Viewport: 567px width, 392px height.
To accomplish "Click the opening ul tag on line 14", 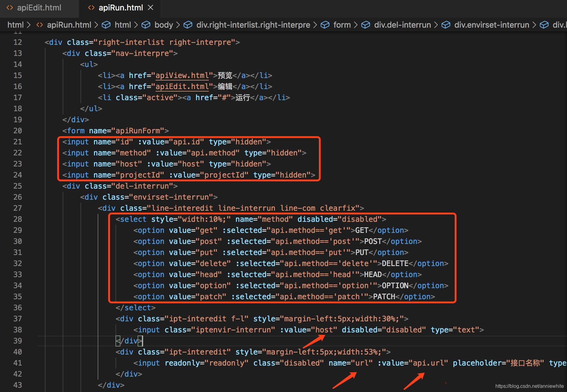I will coord(89,65).
